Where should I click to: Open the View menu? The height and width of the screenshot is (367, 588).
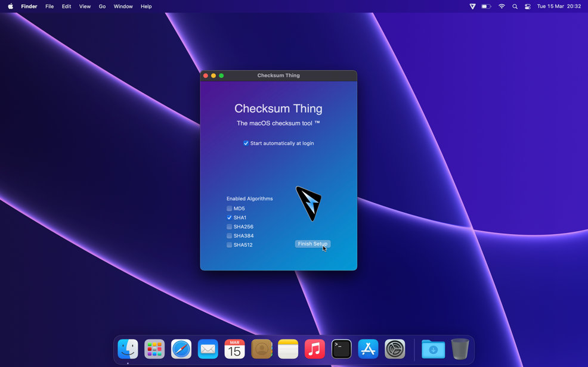(x=85, y=7)
